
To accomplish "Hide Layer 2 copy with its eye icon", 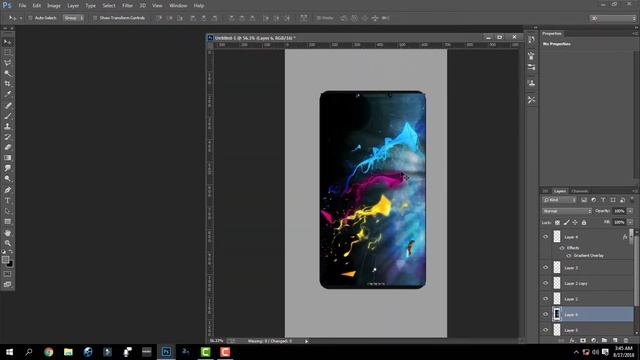I will (545, 283).
